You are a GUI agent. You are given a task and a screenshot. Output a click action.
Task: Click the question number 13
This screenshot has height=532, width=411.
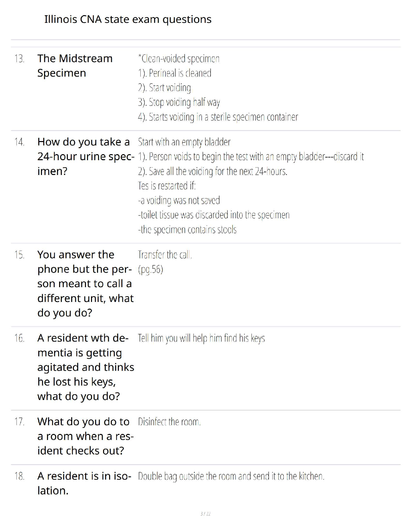19,59
